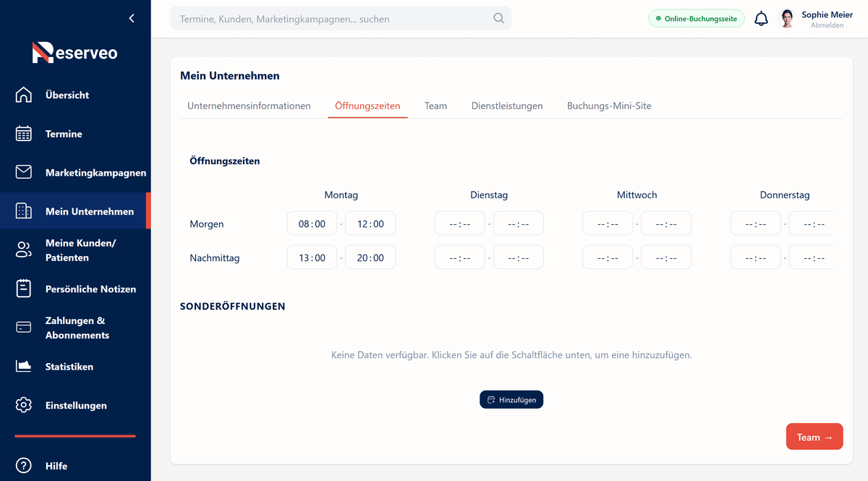Click the Persönliche Notizen notepad icon
The height and width of the screenshot is (481, 868).
pyautogui.click(x=24, y=289)
